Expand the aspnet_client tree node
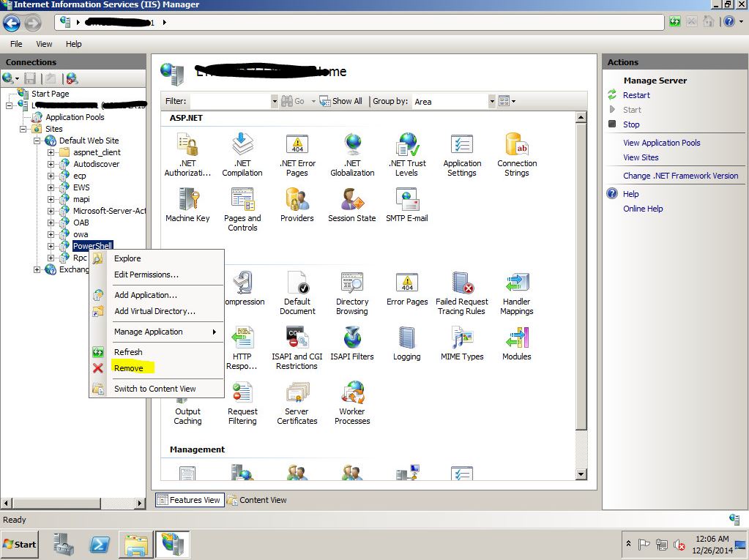The image size is (749, 560). 51,152
